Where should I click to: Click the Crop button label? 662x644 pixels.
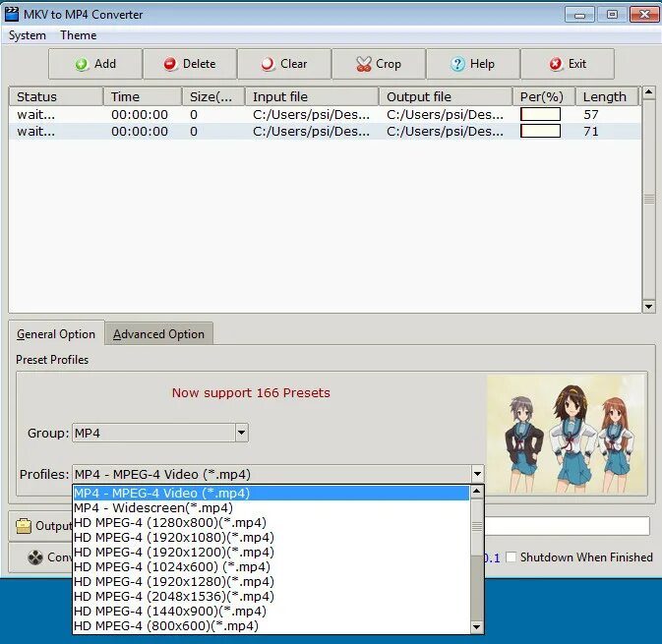tap(389, 64)
